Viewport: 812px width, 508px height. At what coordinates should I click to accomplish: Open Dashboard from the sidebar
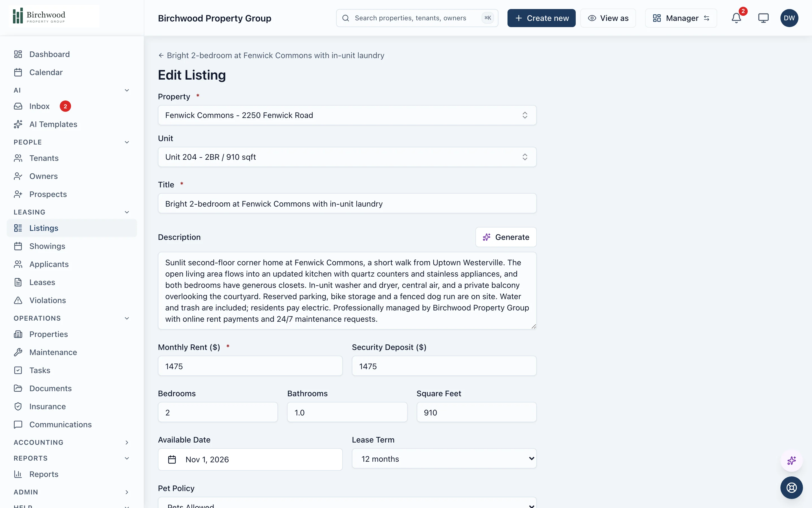click(72, 54)
